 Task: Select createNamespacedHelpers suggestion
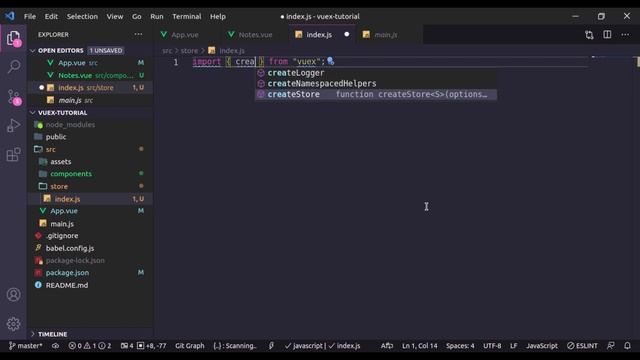[x=376, y=84]
